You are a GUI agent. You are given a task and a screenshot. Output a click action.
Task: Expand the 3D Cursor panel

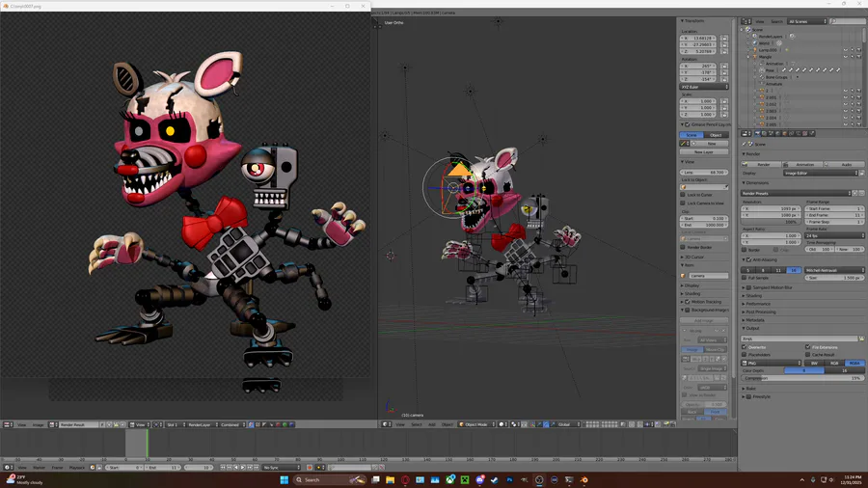(694, 258)
